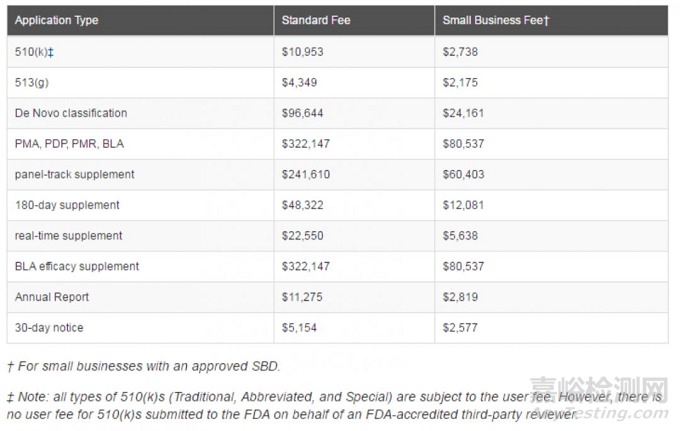The width and height of the screenshot is (680, 431).
Task: Click the $10,953 standard fee value
Action: click(303, 51)
